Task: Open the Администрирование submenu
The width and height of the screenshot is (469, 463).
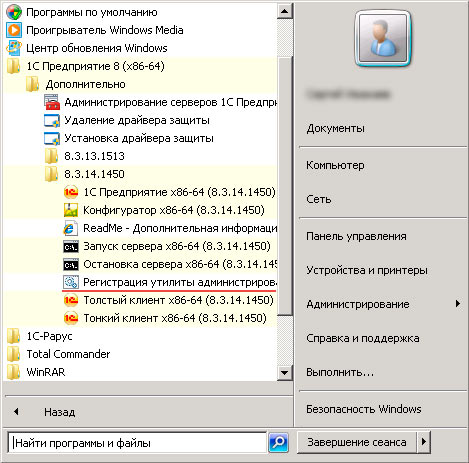Action: coord(383,304)
